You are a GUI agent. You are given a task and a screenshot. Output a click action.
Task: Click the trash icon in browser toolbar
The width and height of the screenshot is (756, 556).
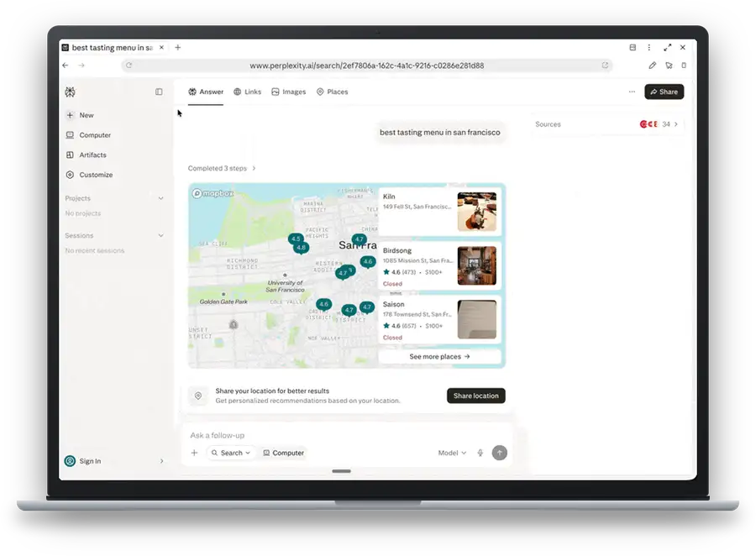684,66
